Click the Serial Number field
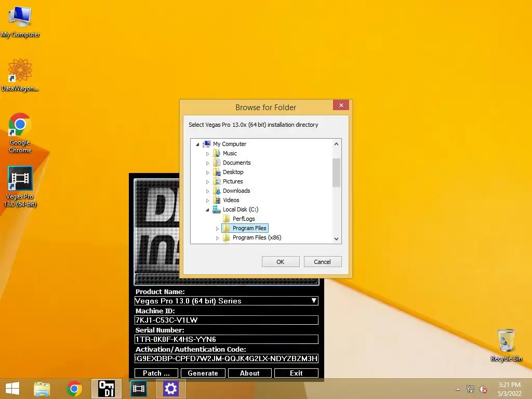Viewport: 532px width, 399px height. point(227,339)
